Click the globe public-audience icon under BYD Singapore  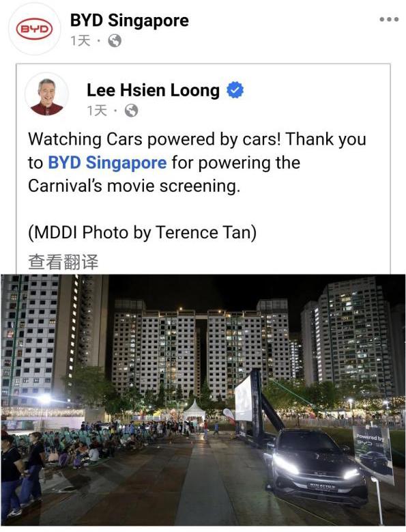tap(115, 41)
